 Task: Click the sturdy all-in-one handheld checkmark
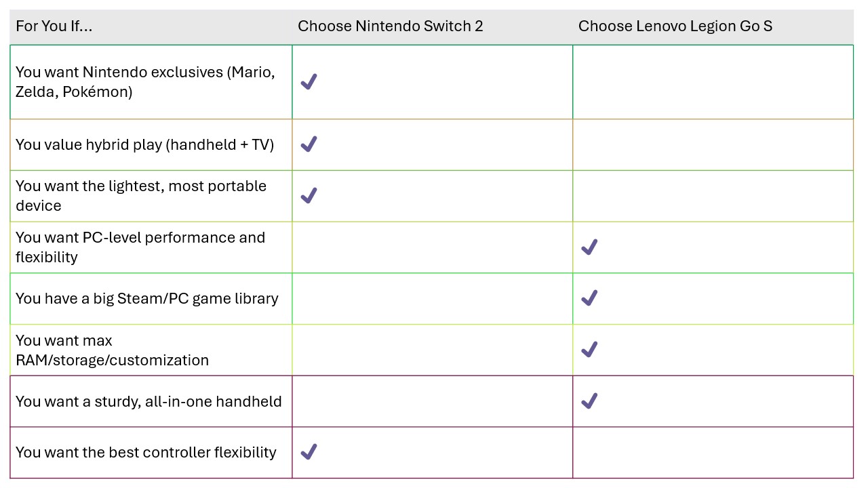pos(589,401)
